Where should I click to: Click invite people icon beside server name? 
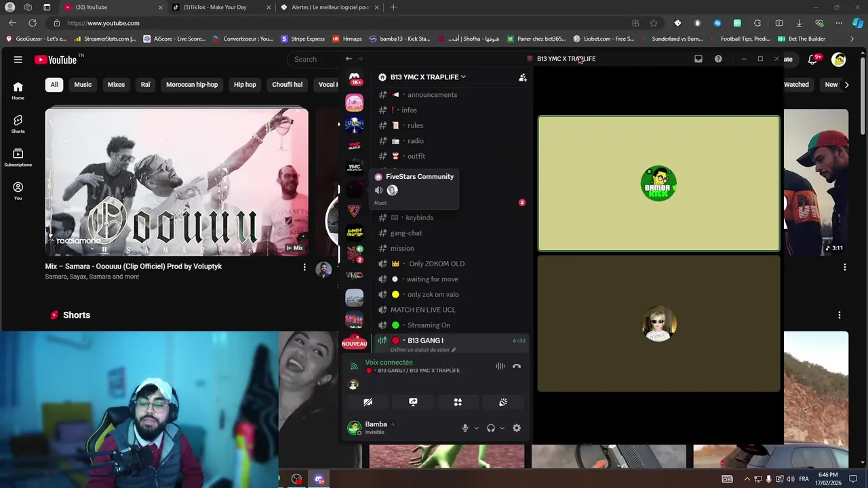[523, 77]
